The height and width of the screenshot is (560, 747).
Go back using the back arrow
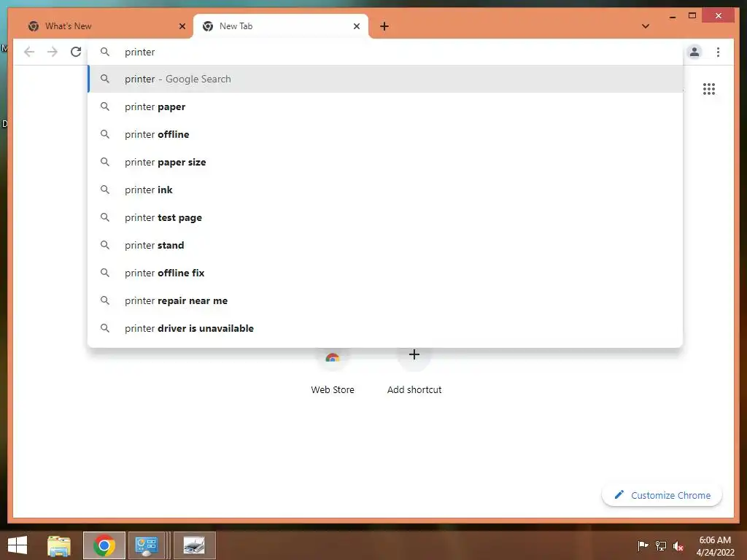29,52
